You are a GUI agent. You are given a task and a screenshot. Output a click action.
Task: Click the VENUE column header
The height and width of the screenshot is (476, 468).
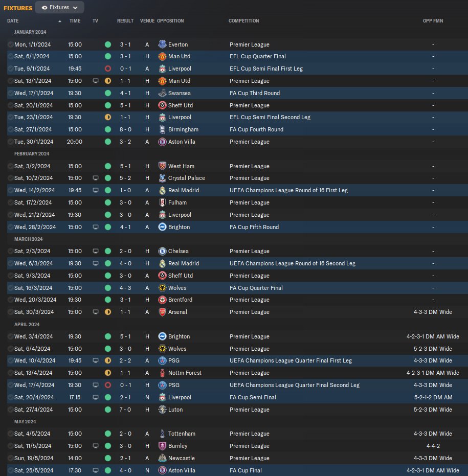[x=147, y=21]
